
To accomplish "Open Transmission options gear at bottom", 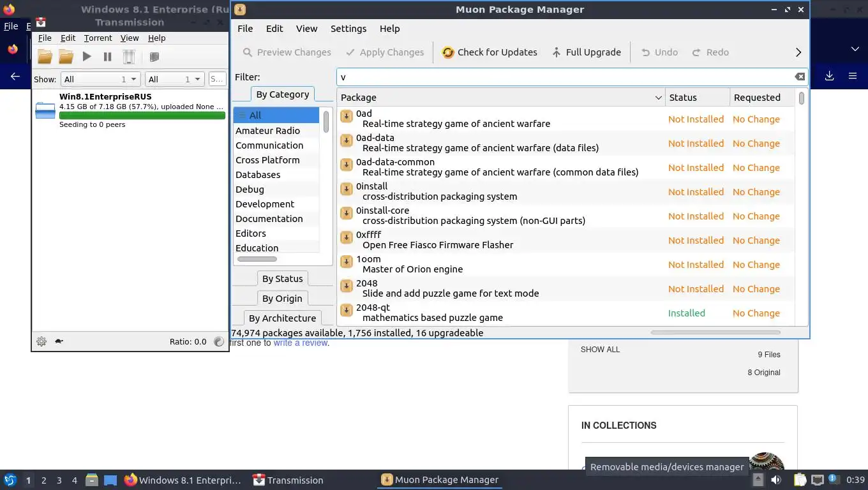I will [x=41, y=341].
